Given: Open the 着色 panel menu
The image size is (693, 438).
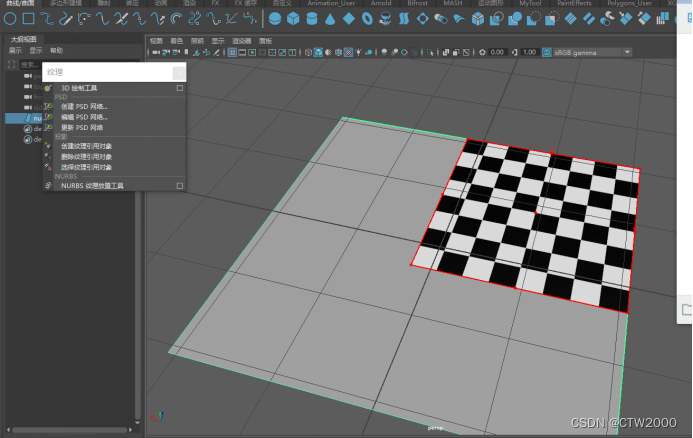Looking at the screenshot, I should pyautogui.click(x=176, y=41).
